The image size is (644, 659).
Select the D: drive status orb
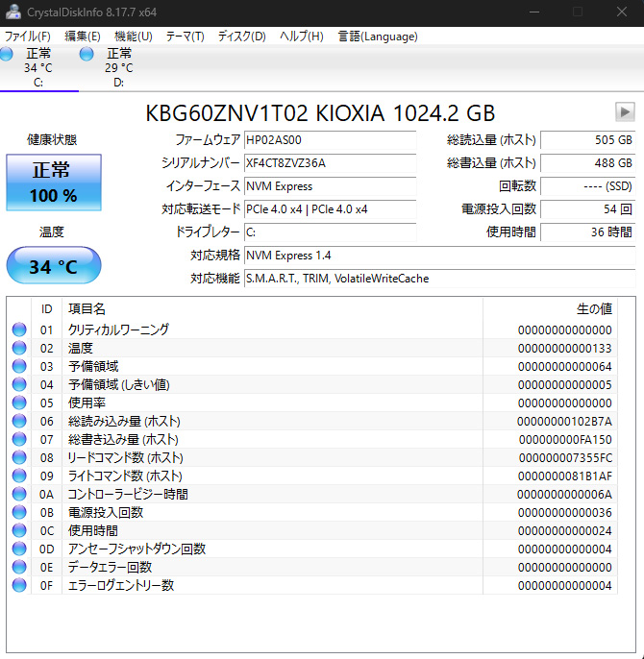point(87,55)
